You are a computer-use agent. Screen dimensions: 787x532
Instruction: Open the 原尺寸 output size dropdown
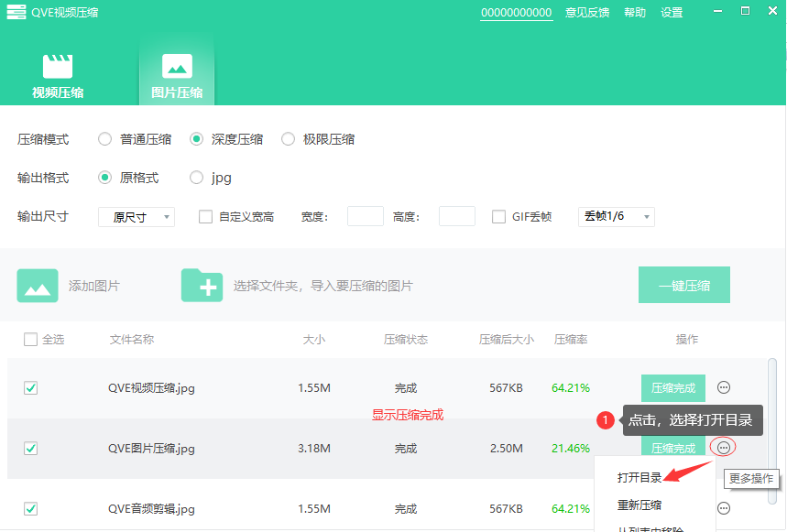(x=137, y=217)
